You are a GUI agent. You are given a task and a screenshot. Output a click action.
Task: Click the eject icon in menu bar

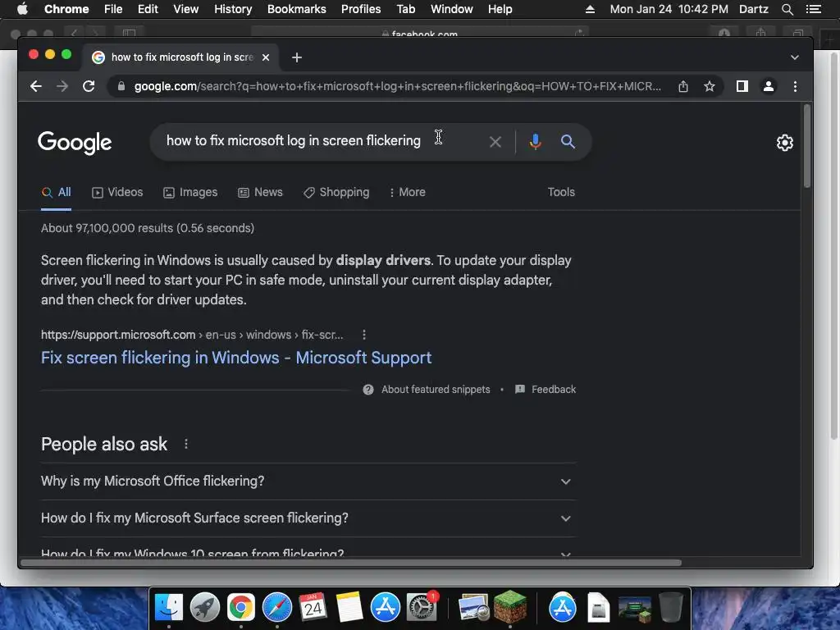tap(590, 9)
